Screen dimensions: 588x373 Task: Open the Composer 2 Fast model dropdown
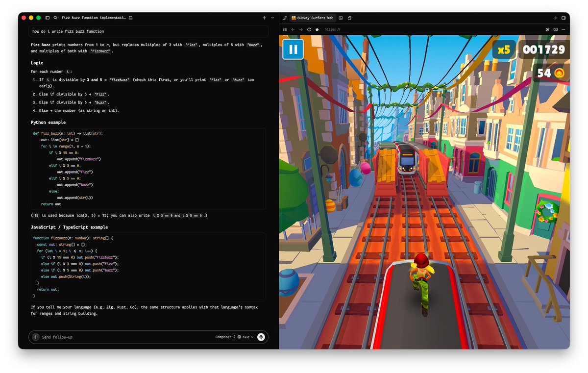point(234,337)
